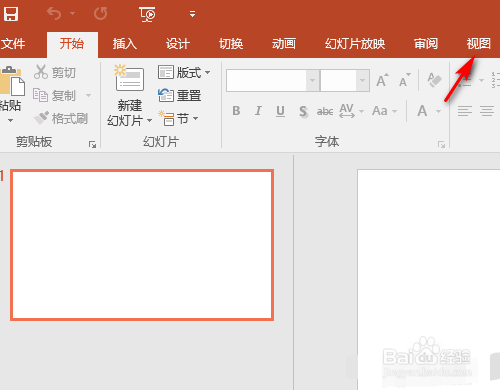
Task: Open the 字体 dialog launcher
Action: pyautogui.click(x=442, y=144)
